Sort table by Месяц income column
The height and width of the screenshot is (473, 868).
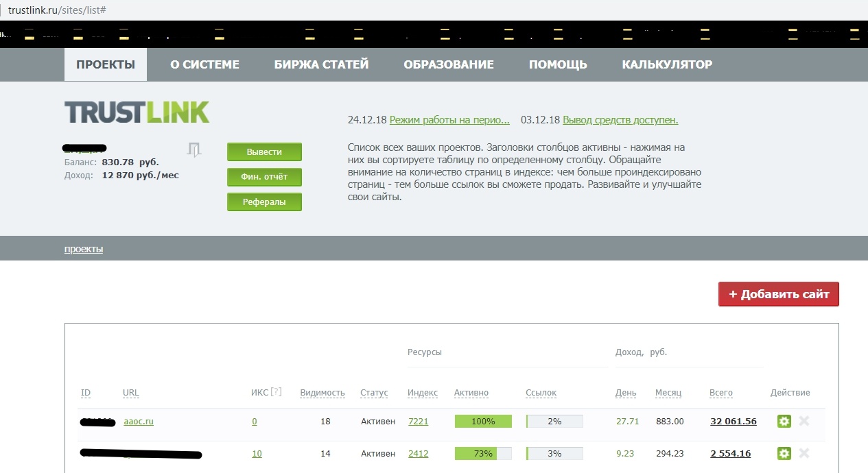[x=668, y=393]
